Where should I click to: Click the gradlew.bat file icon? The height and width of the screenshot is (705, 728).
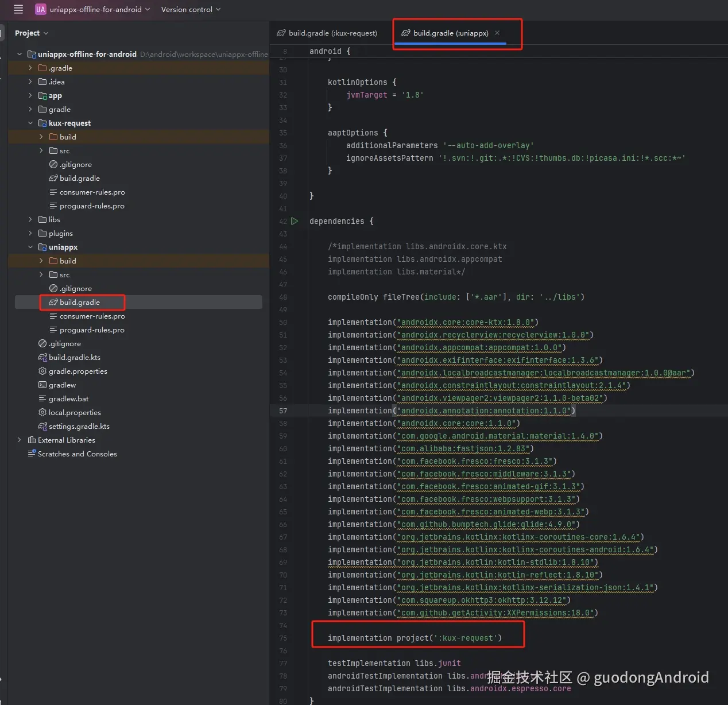click(42, 398)
